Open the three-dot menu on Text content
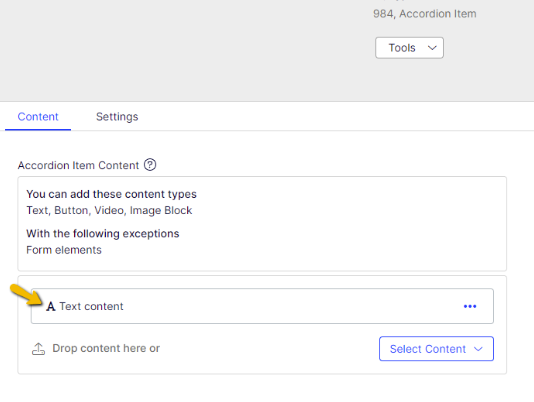 470,306
